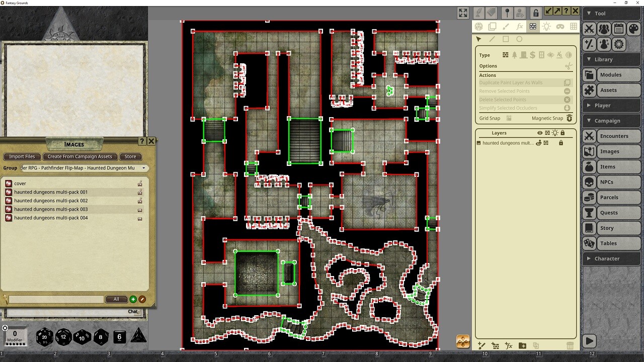
Task: Open the Group dropdown in Images window
Action: pos(144,168)
